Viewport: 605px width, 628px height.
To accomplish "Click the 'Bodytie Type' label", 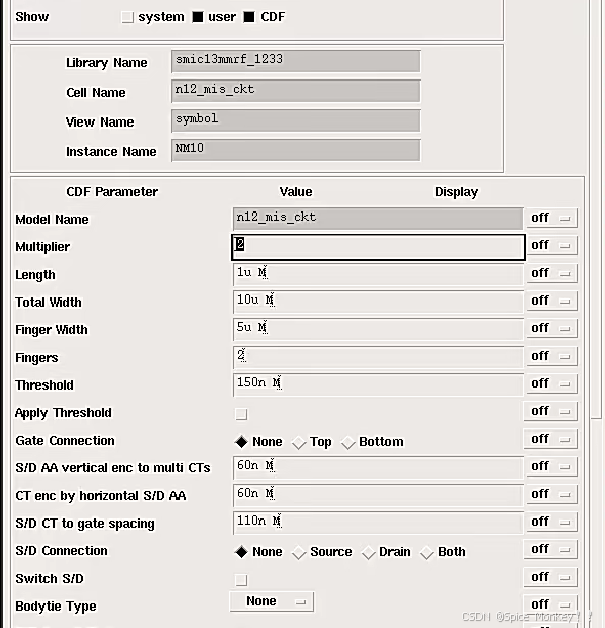I will [x=56, y=606].
